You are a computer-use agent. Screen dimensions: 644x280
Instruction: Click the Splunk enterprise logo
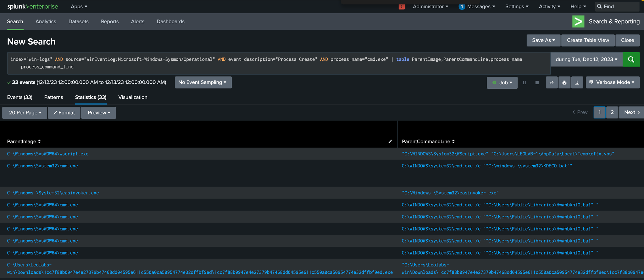(32, 7)
